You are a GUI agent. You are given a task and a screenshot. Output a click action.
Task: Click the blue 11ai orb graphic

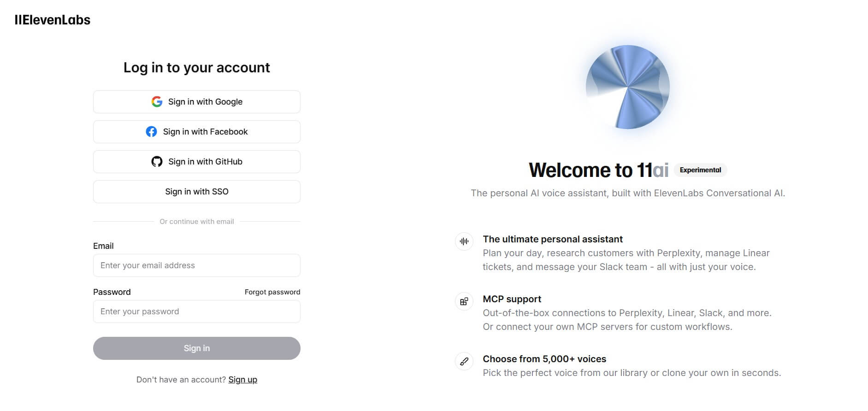click(627, 87)
